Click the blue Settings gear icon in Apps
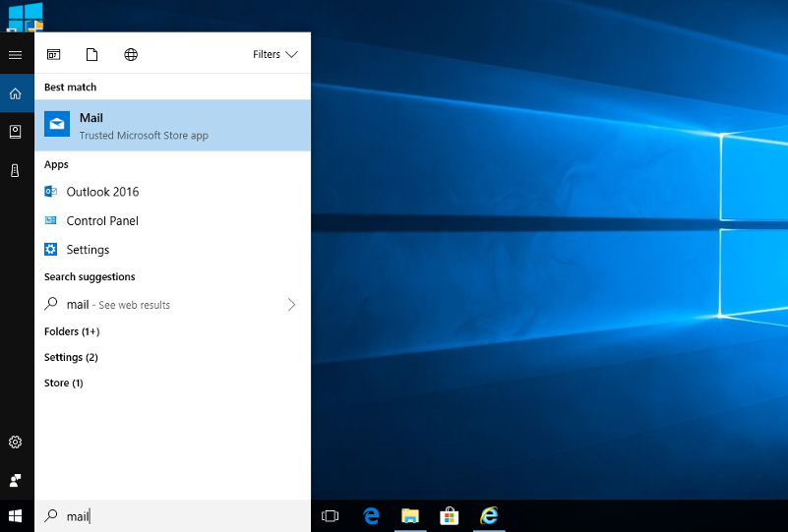 pos(51,249)
